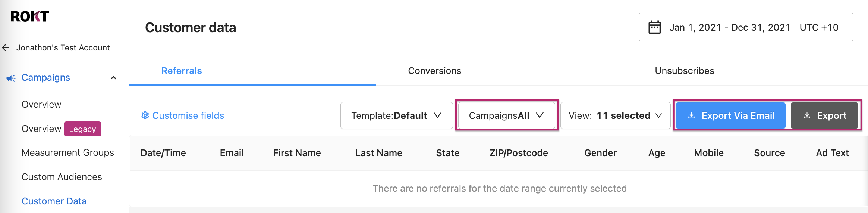Screen dimensions: 868x213
Task: Open Measurement Groups in sidebar
Action: [x=68, y=152]
